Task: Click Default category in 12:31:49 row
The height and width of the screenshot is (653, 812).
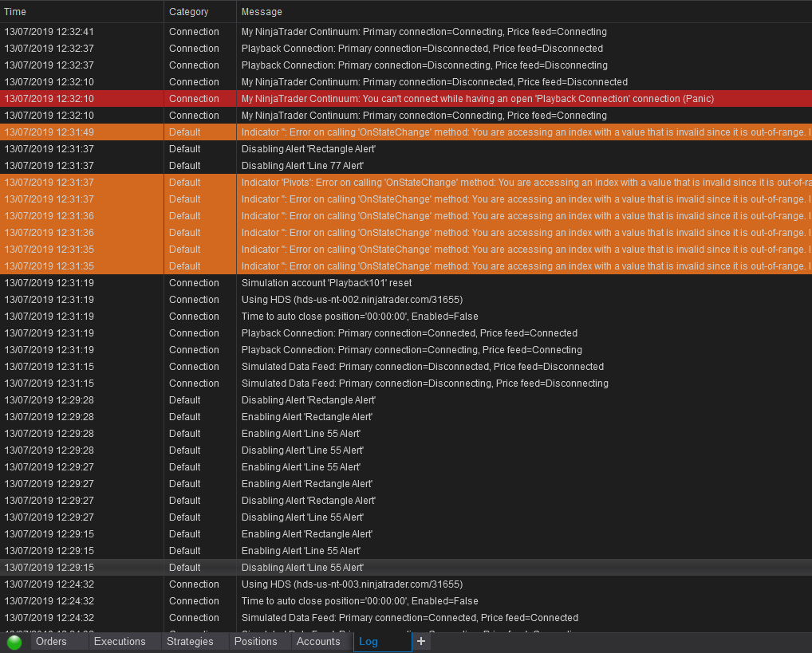Action: (x=185, y=132)
